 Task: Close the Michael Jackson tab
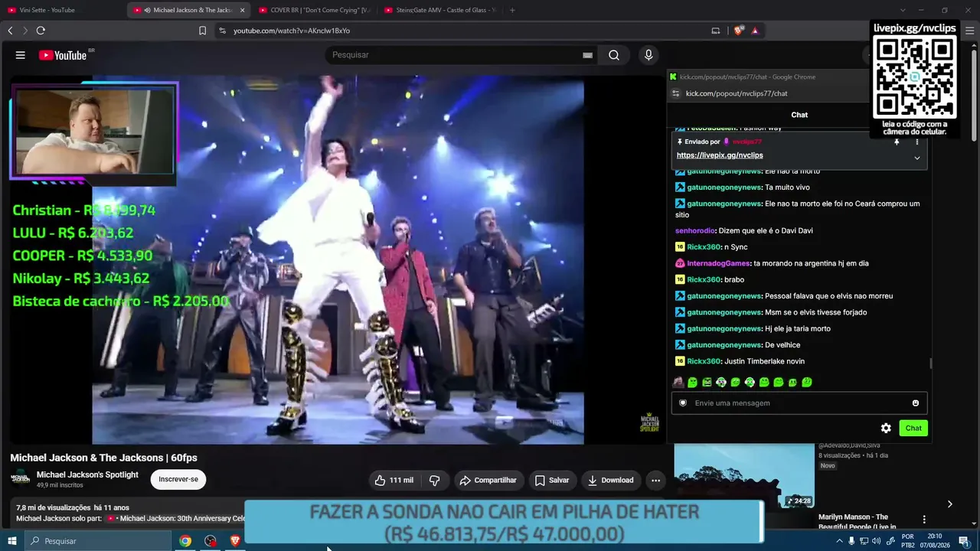pos(243,10)
